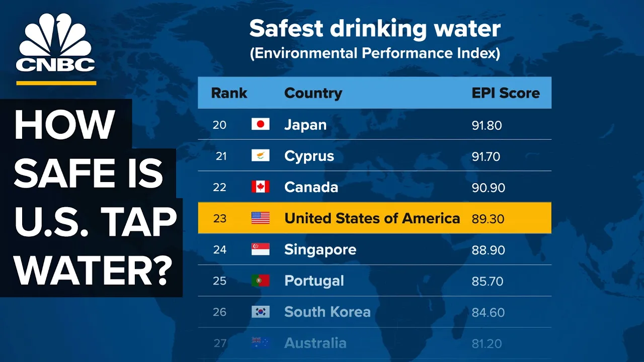
Task: Select the Country column header
Action: (313, 93)
